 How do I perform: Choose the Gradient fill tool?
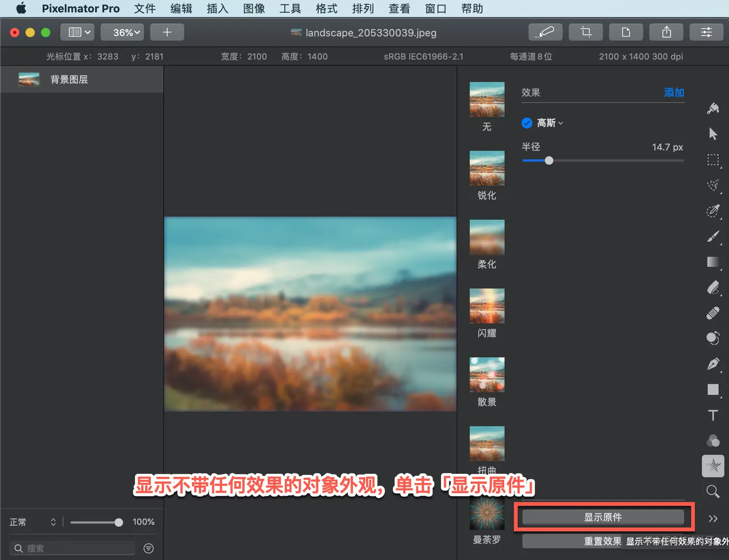713,262
